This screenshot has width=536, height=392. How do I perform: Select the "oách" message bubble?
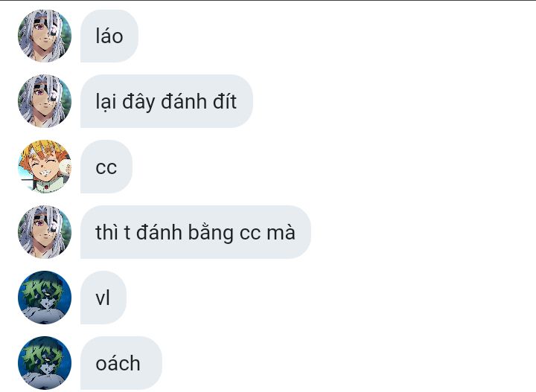pos(121,363)
